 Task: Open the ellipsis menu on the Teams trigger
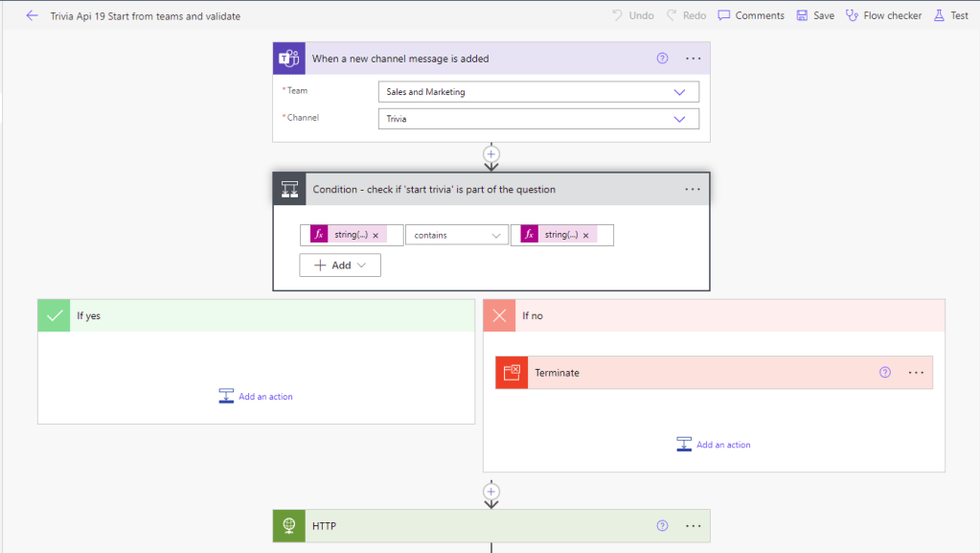pyautogui.click(x=694, y=58)
